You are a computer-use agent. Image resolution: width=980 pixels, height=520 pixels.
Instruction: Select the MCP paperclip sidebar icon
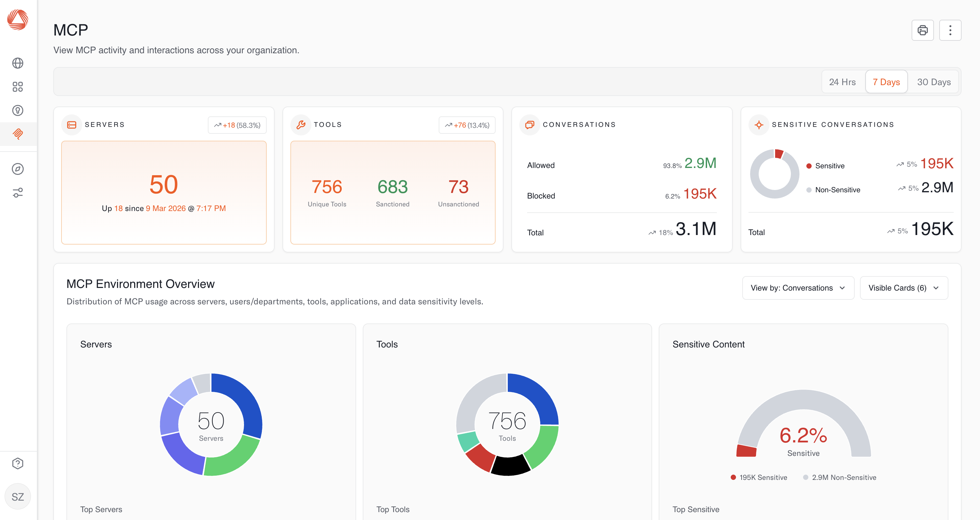point(17,134)
